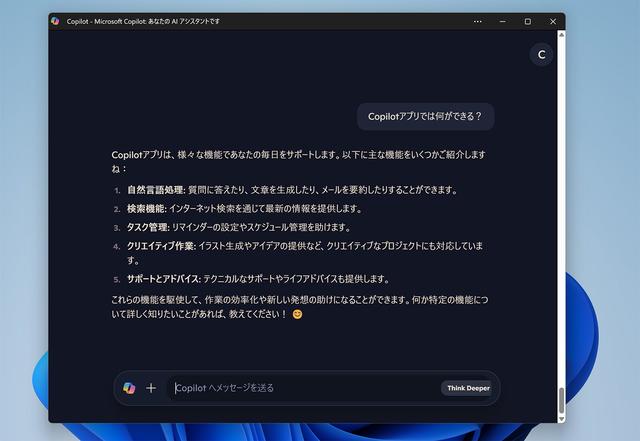Click the Copilot app icon in title bar

[56, 21]
